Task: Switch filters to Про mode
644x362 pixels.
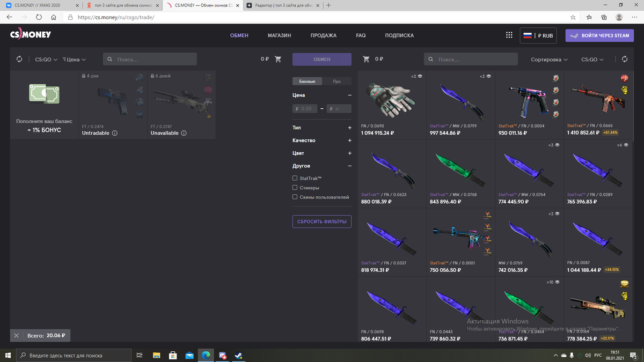Action: pos(336,82)
